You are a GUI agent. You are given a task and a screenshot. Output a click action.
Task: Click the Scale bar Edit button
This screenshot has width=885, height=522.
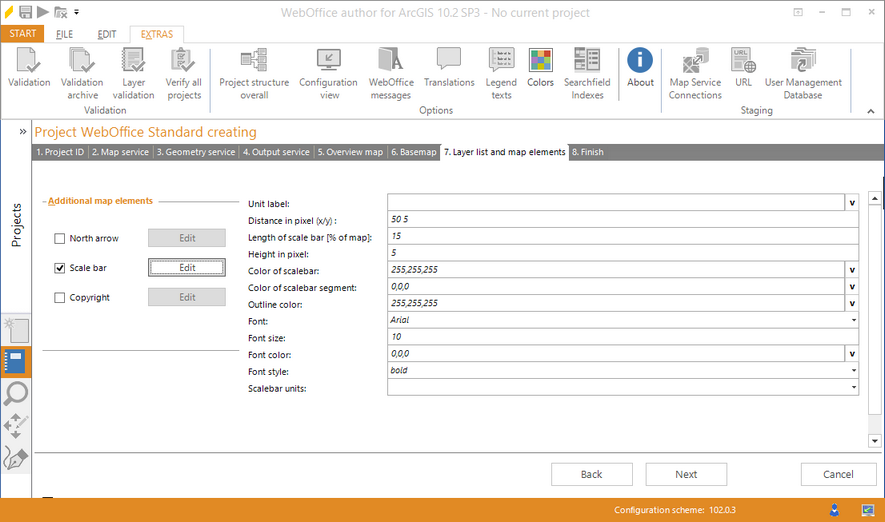point(187,267)
